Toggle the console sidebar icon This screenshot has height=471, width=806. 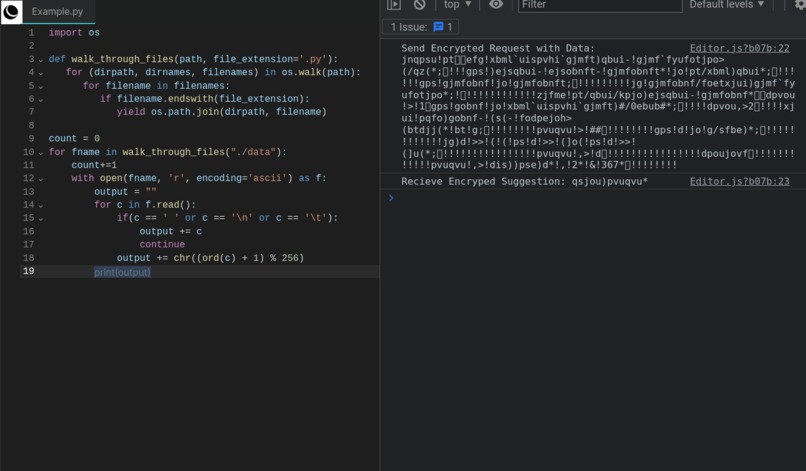click(394, 5)
